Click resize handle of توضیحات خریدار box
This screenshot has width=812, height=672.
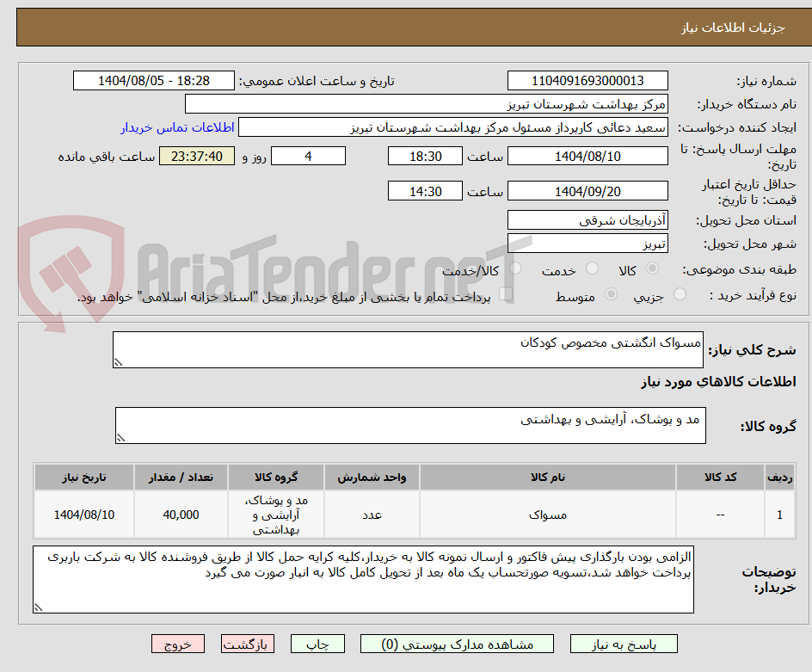point(38,607)
